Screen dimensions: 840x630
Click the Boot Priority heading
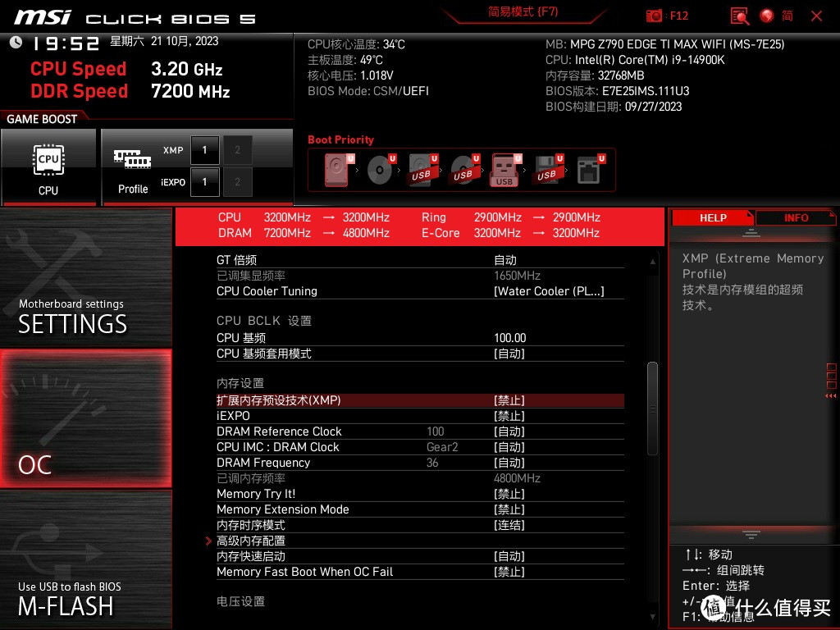pos(340,139)
